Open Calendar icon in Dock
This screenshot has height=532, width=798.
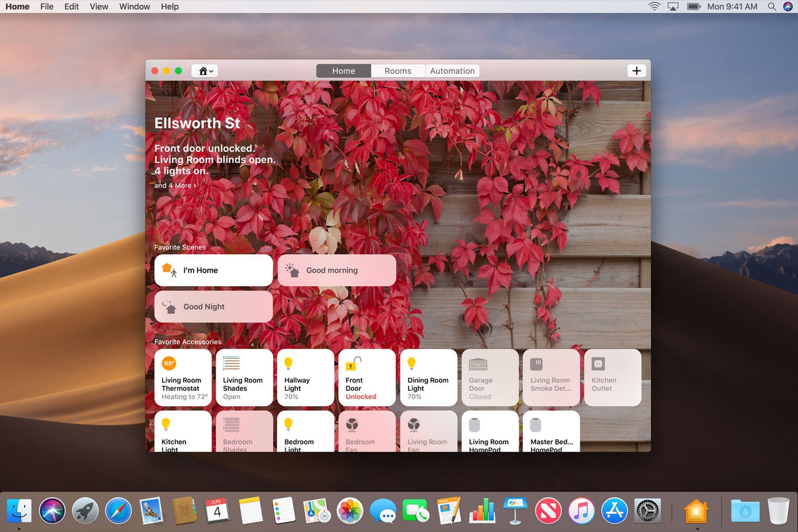pyautogui.click(x=217, y=511)
